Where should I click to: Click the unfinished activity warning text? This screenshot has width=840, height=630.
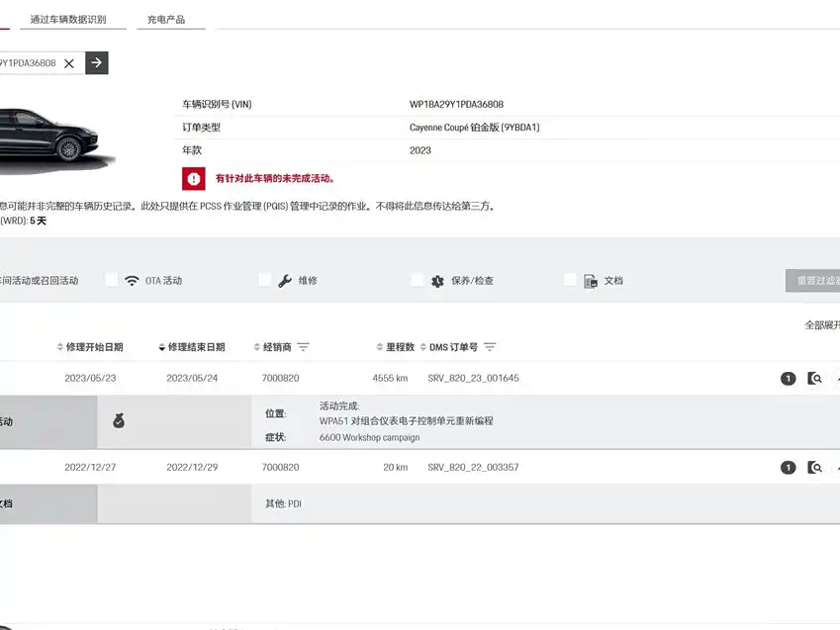pos(275,178)
